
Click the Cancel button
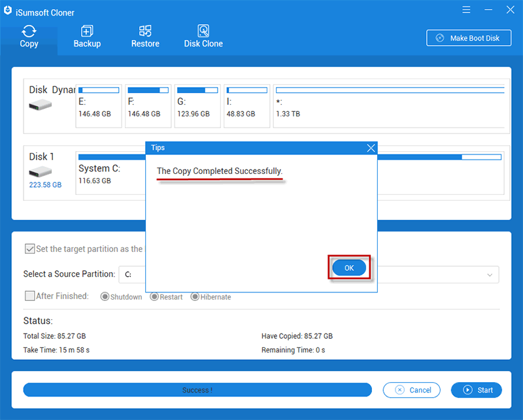[x=412, y=390]
